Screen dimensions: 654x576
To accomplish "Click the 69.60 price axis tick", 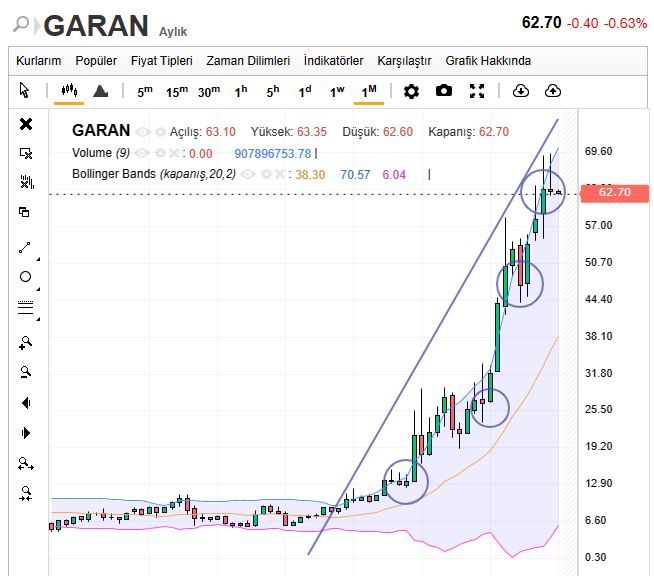I will pos(599,151).
